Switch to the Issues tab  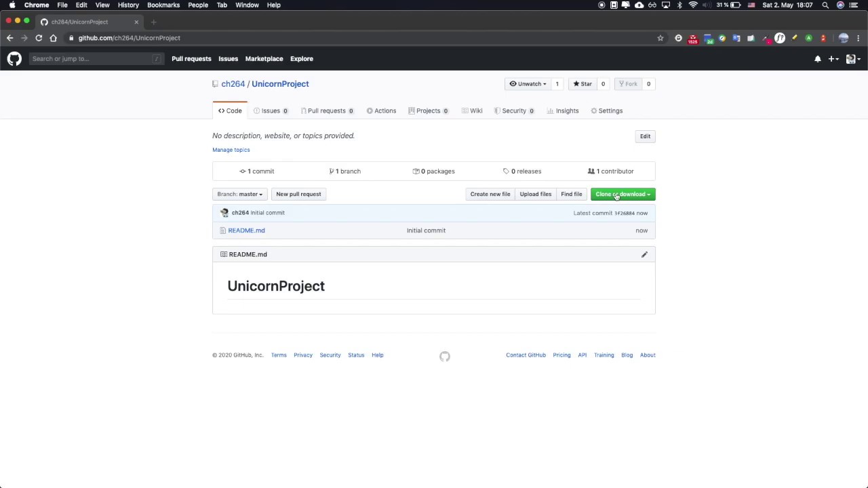click(x=271, y=111)
